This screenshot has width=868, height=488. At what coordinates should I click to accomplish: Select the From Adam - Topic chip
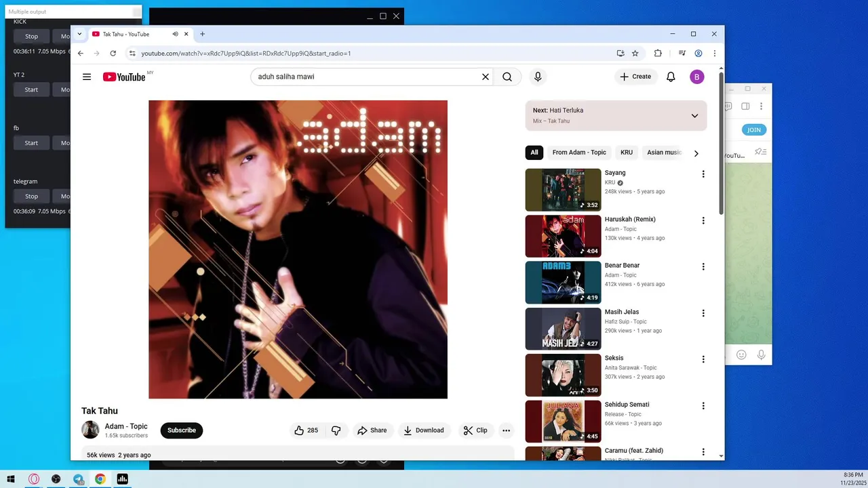579,152
